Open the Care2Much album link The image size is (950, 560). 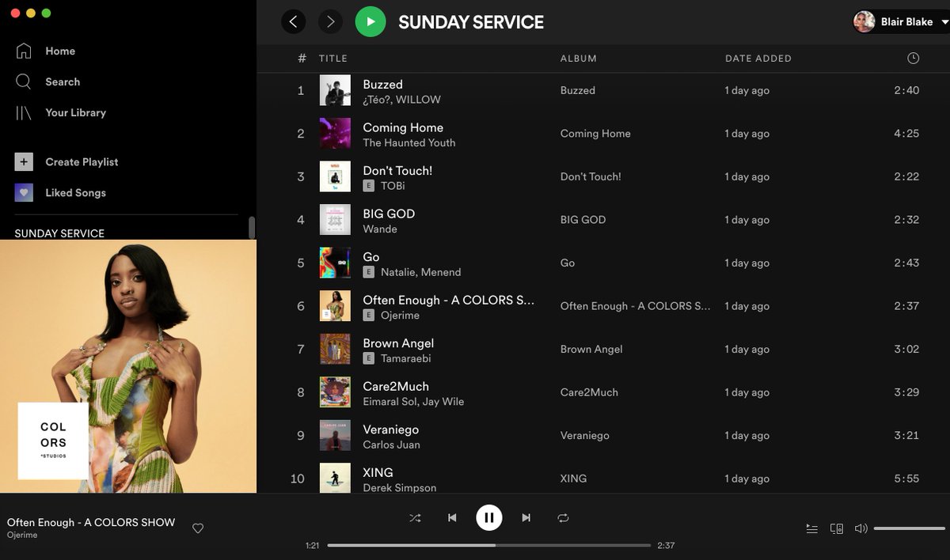coord(587,392)
